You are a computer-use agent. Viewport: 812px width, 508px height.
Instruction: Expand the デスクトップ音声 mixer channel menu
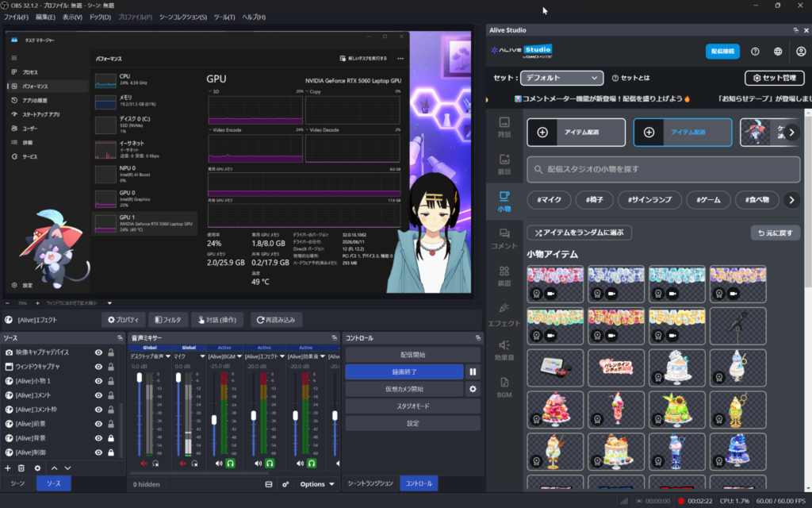[168, 356]
